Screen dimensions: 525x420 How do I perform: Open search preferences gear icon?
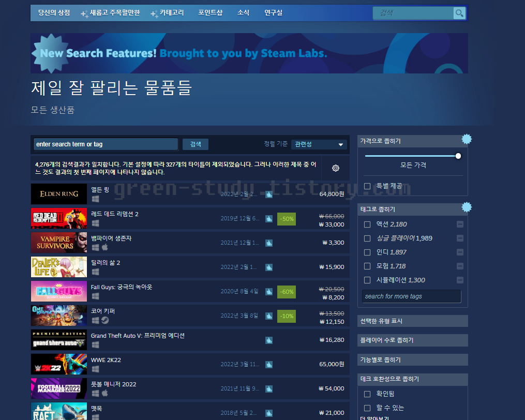point(336,168)
